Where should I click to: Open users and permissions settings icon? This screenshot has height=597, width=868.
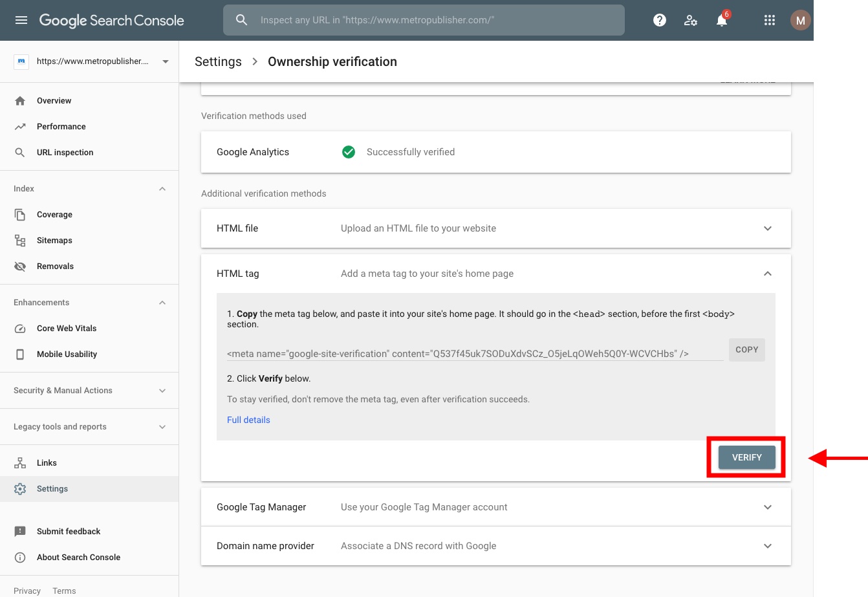click(691, 20)
